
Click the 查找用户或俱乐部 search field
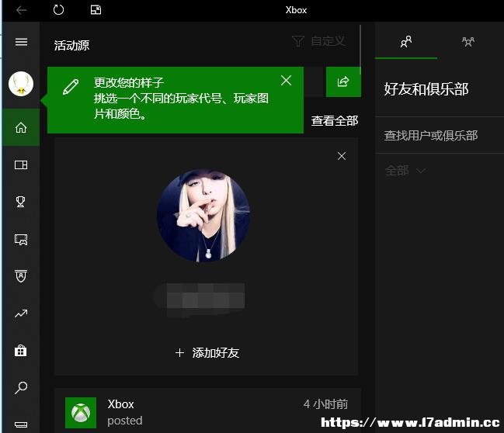439,135
